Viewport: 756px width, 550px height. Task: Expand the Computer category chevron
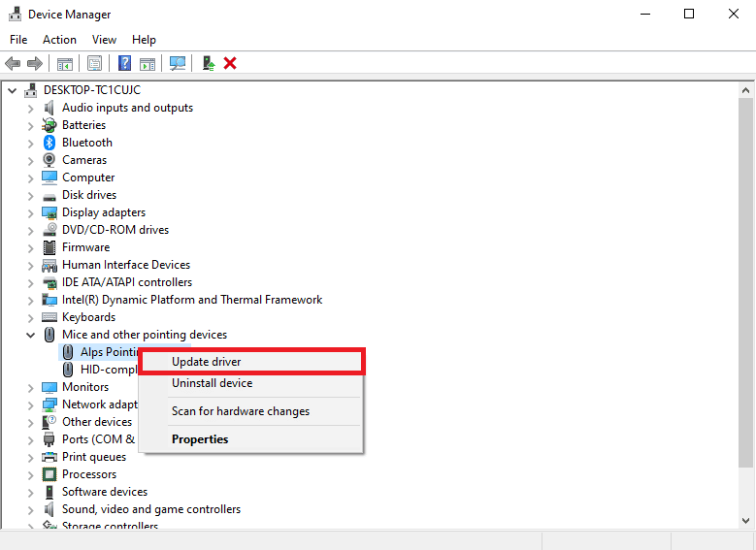[31, 178]
